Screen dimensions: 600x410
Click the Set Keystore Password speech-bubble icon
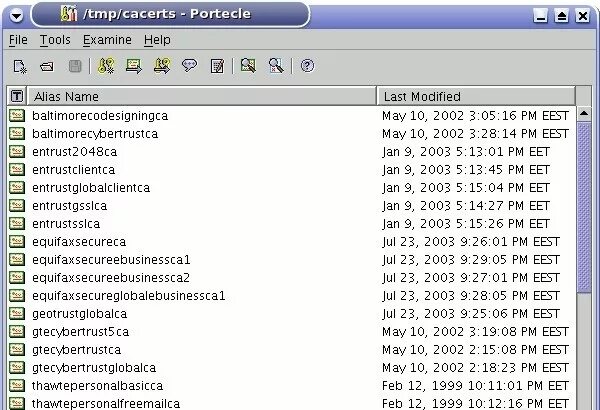pyautogui.click(x=189, y=65)
